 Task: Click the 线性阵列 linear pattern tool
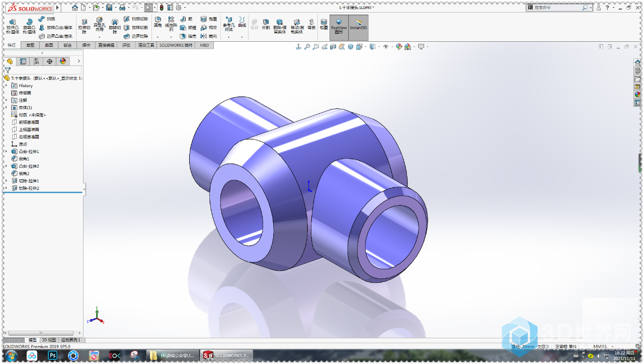171,24
